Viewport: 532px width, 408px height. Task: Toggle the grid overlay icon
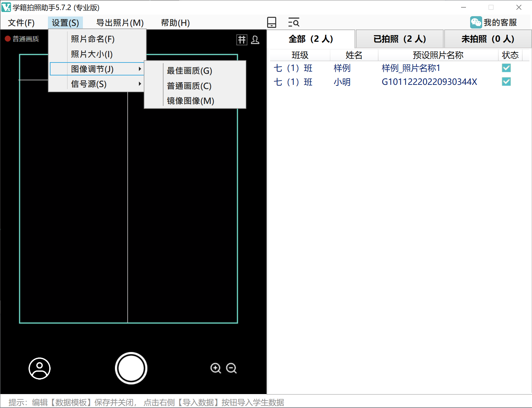[x=242, y=40]
